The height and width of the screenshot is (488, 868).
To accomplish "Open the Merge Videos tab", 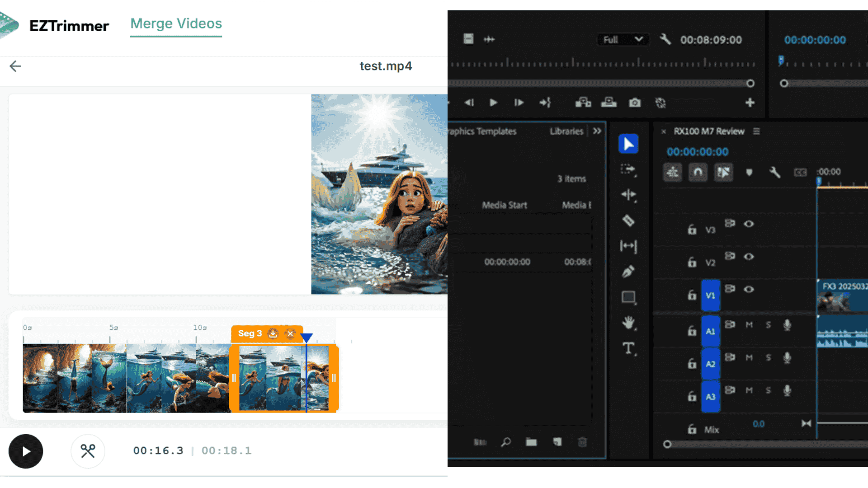I will [x=176, y=23].
